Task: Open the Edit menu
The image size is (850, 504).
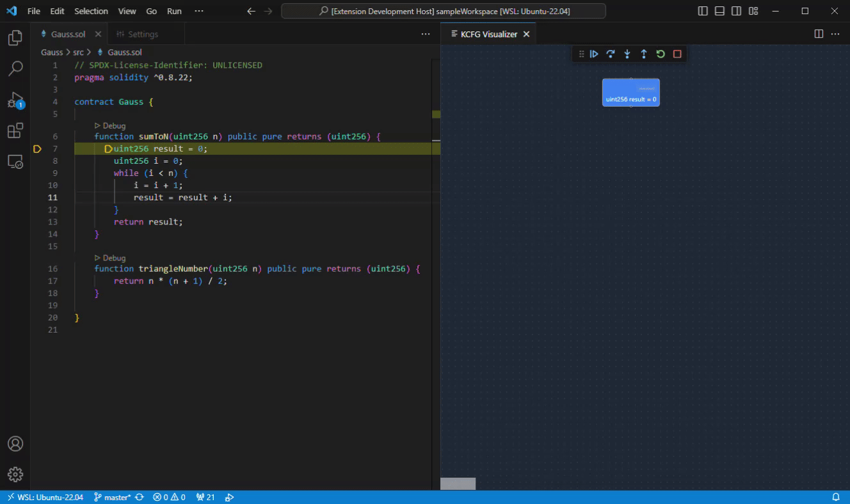Action: pos(57,11)
